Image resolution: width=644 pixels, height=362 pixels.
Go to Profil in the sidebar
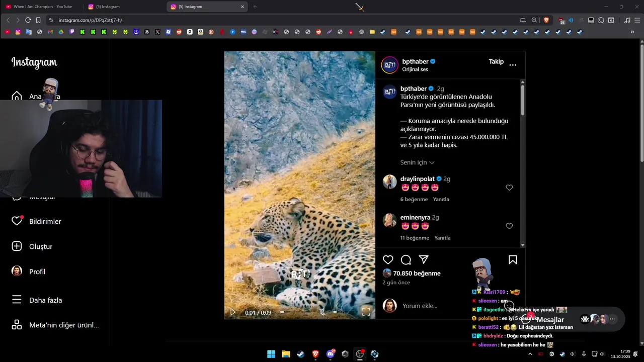[x=29, y=271]
